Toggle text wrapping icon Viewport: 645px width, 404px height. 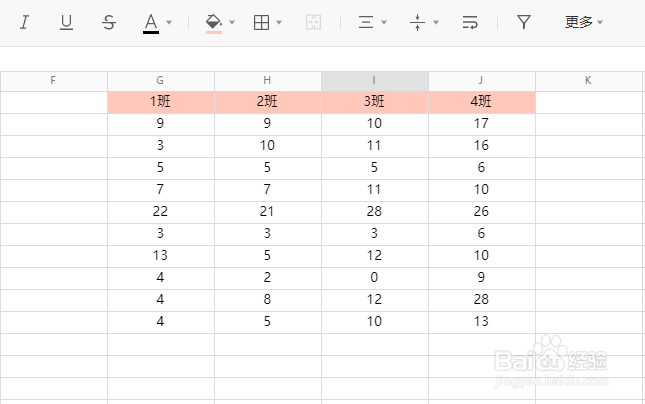[470, 22]
